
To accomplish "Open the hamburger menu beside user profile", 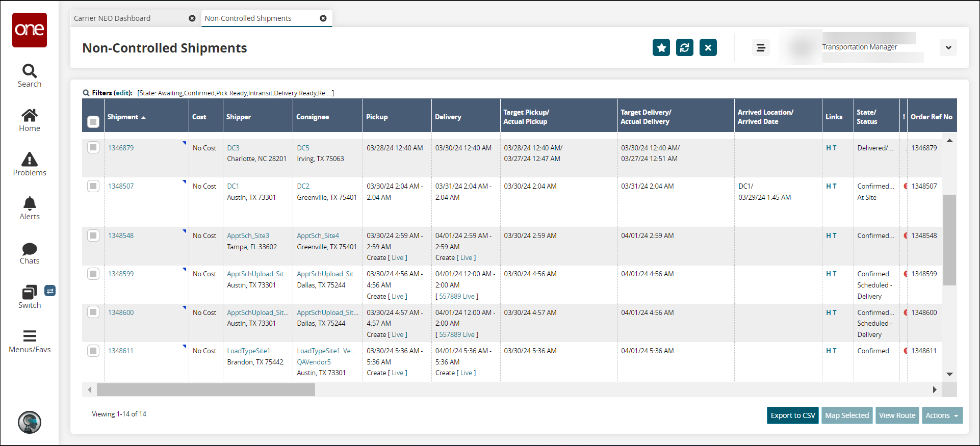I will (761, 47).
